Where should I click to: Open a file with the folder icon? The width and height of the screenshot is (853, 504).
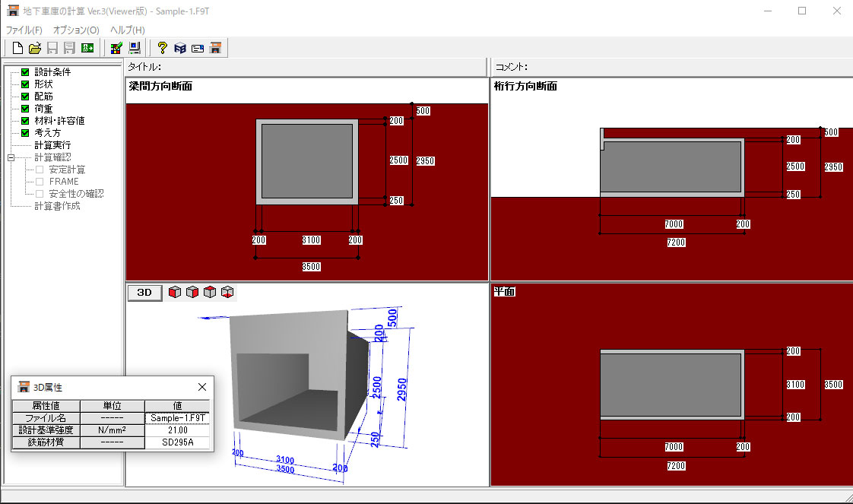(35, 48)
